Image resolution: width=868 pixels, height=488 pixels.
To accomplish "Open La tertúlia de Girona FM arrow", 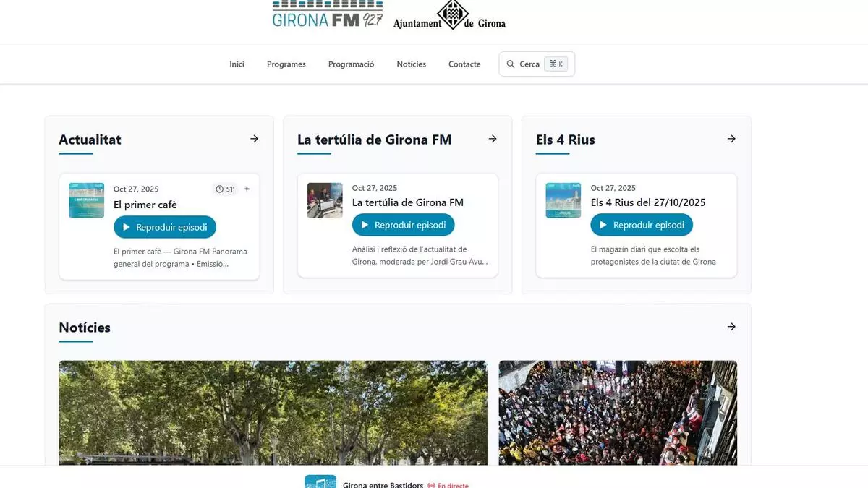I will 493,139.
